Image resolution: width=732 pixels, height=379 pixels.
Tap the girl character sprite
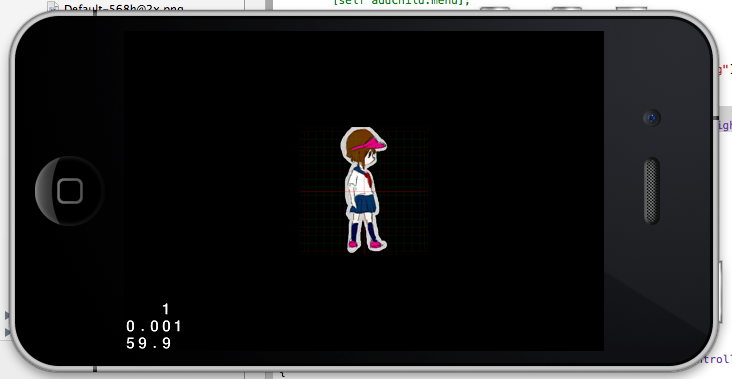[x=364, y=190]
